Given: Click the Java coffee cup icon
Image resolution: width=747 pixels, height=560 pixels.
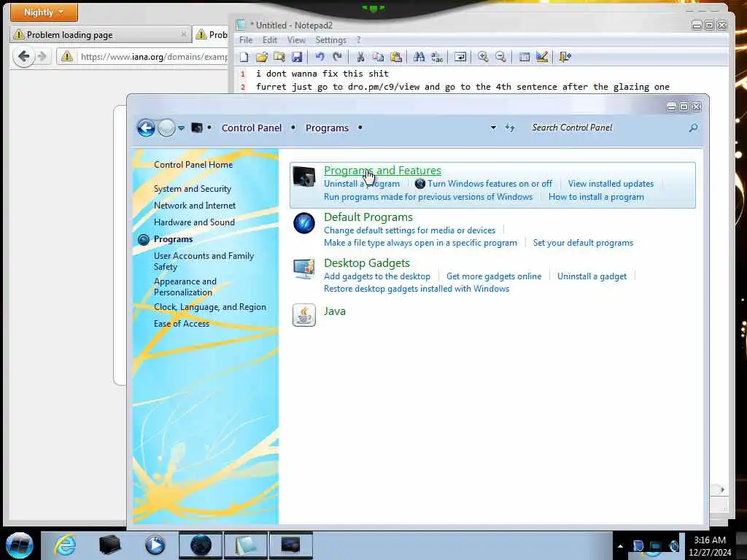Looking at the screenshot, I should pyautogui.click(x=304, y=315).
